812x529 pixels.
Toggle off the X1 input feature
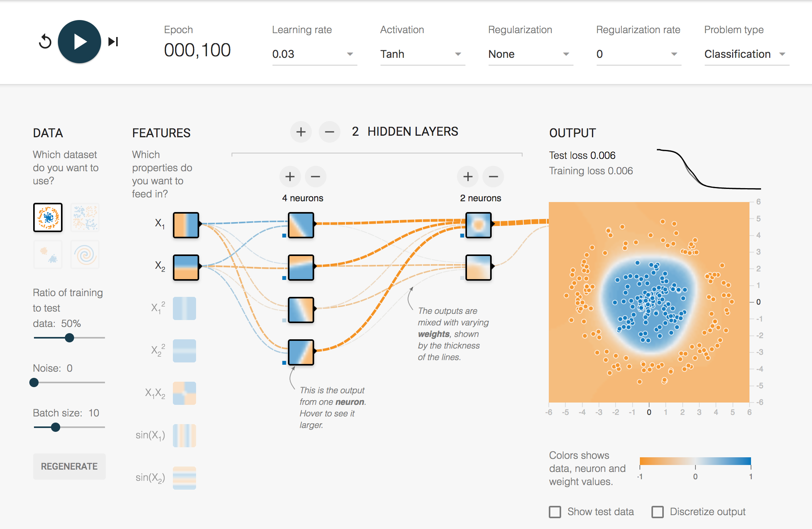pyautogui.click(x=186, y=225)
